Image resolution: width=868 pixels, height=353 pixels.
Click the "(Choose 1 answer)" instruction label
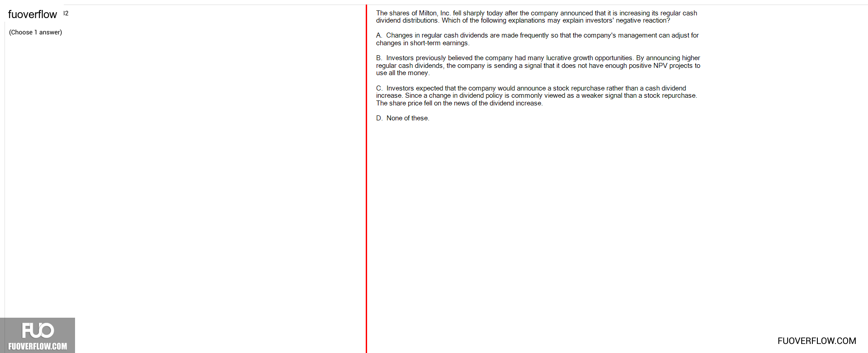click(35, 32)
